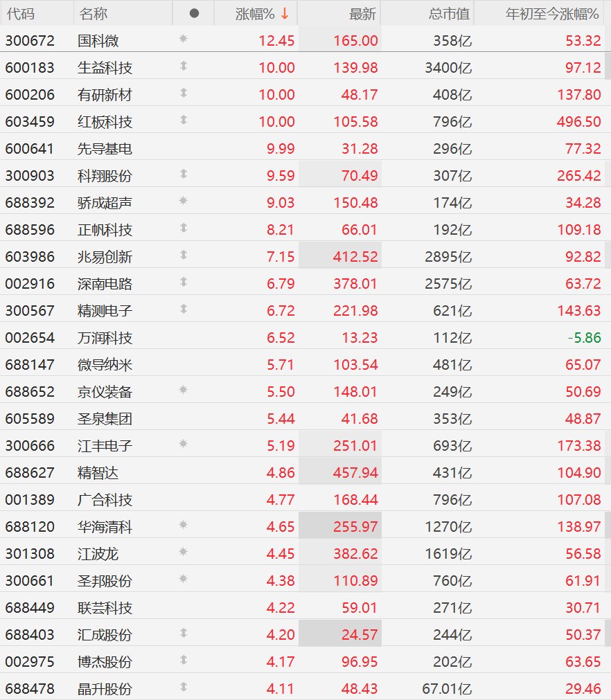Click the marker icon in the 骄成超声 row
The height and width of the screenshot is (700, 611).
tap(183, 201)
